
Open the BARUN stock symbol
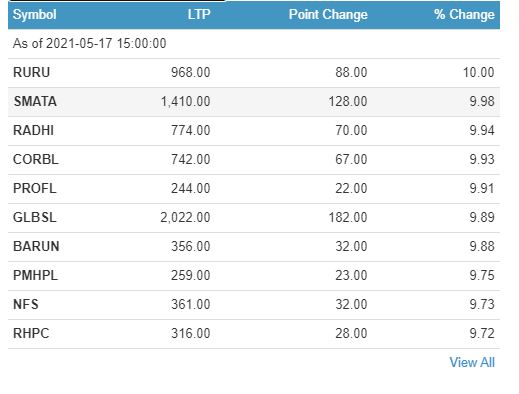click(36, 246)
